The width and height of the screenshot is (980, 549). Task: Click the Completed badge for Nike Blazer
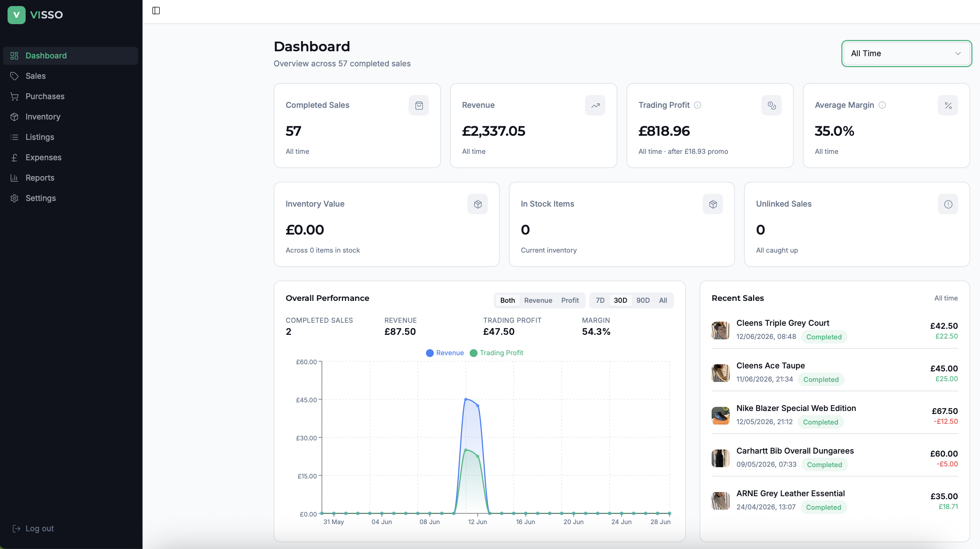(821, 422)
